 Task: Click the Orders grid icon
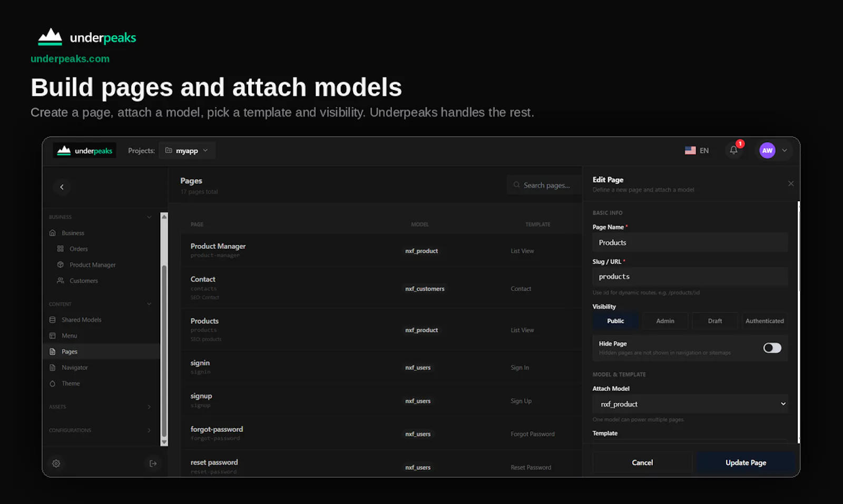61,249
